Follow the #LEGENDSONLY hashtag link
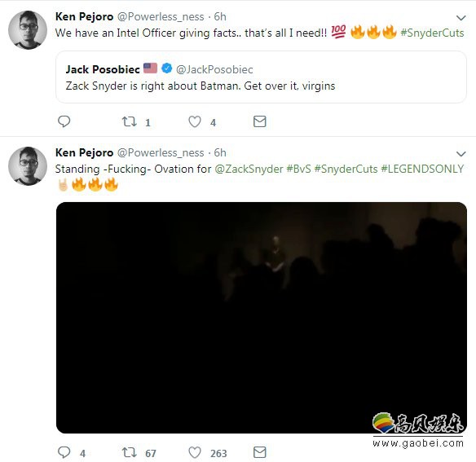This screenshot has height=462, width=476. (x=422, y=169)
